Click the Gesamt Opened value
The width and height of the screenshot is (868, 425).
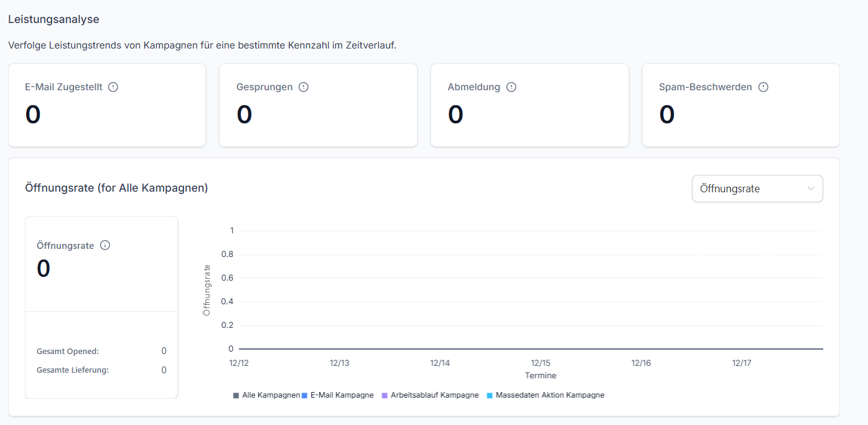point(164,351)
